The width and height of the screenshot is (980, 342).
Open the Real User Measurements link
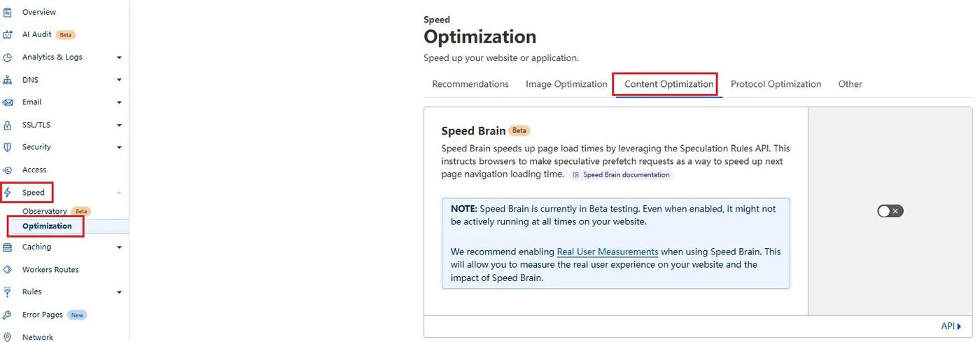tap(608, 252)
